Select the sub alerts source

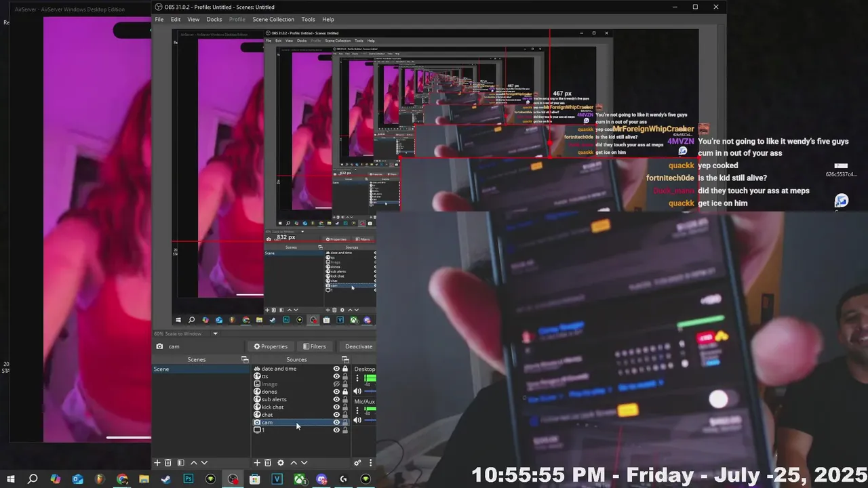pyautogui.click(x=274, y=399)
